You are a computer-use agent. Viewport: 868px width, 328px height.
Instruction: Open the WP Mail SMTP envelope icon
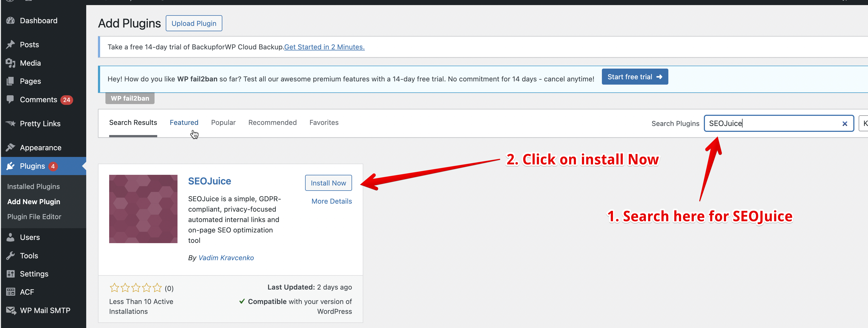pyautogui.click(x=11, y=310)
